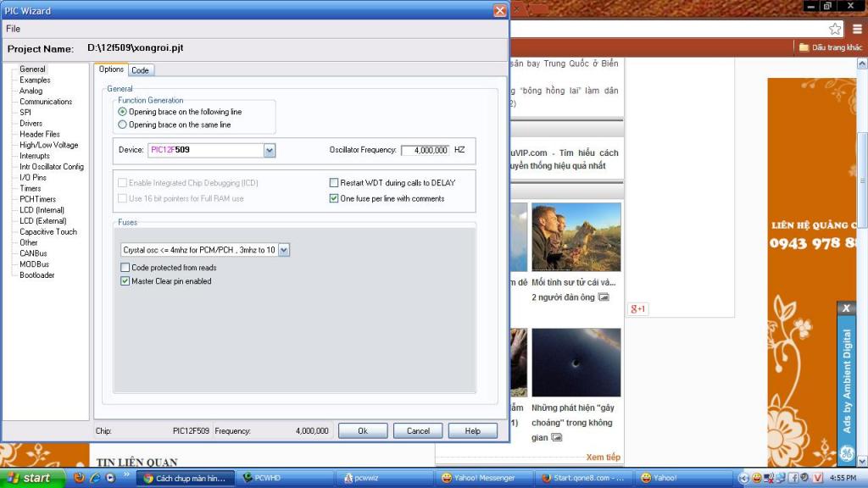Launch Firefox from the quick launch bar
This screenshot has height=488, width=868.
(79, 478)
